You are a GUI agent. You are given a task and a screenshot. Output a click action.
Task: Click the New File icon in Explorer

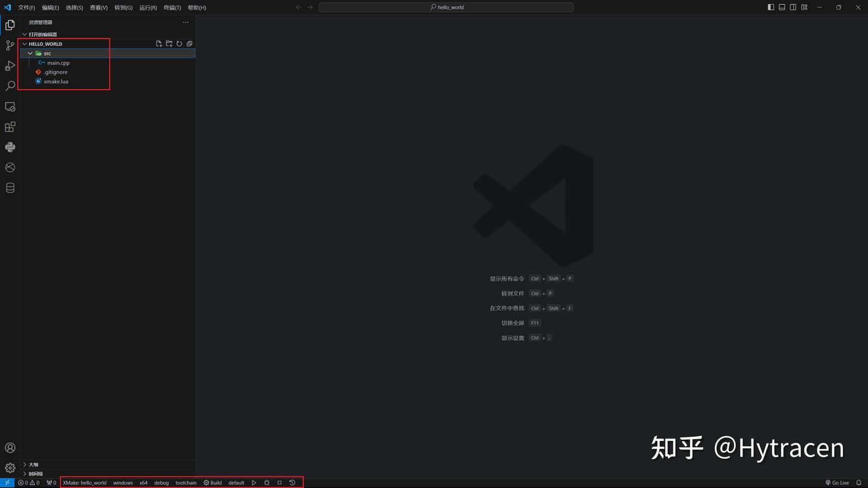point(159,43)
